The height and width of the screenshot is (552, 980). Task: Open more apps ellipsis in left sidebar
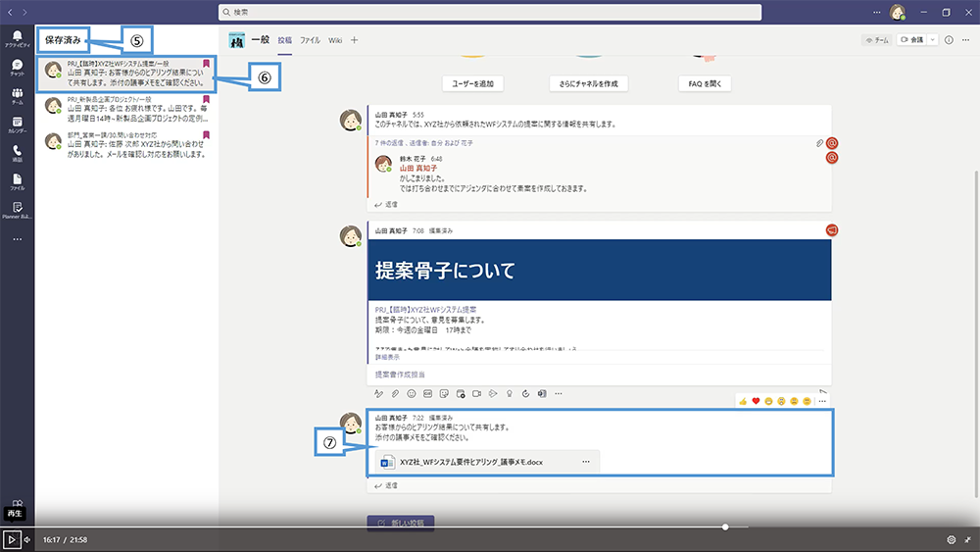coord(17,239)
